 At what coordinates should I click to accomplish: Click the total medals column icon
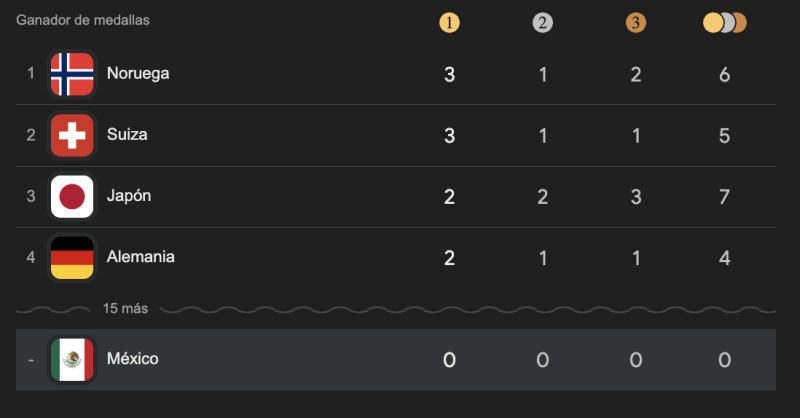pyautogui.click(x=725, y=22)
